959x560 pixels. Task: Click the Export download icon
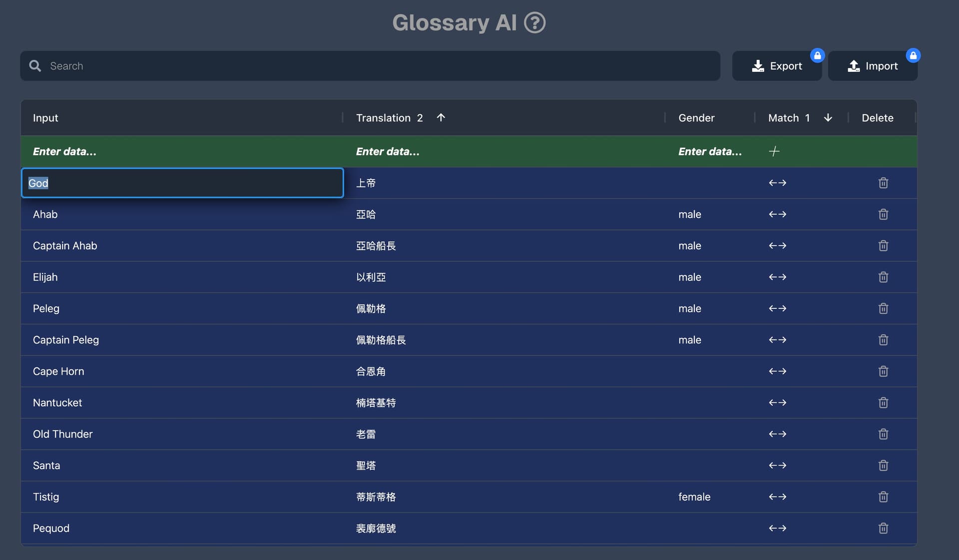[x=758, y=65]
